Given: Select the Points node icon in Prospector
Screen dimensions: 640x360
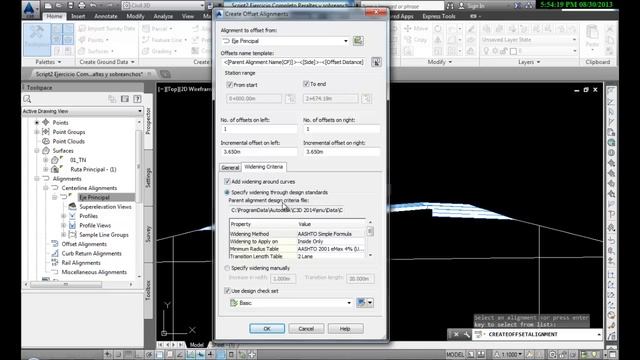Looking at the screenshot, I should pyautogui.click(x=46, y=122).
